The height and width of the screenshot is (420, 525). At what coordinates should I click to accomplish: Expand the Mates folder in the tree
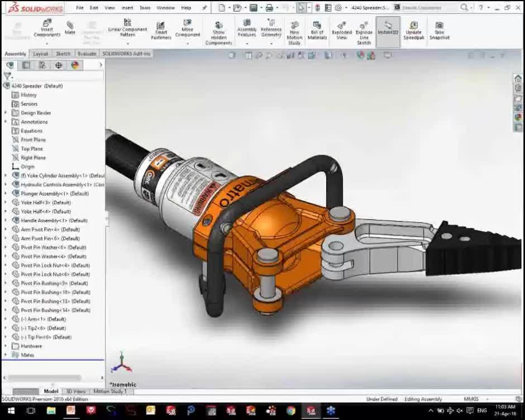(x=5, y=355)
